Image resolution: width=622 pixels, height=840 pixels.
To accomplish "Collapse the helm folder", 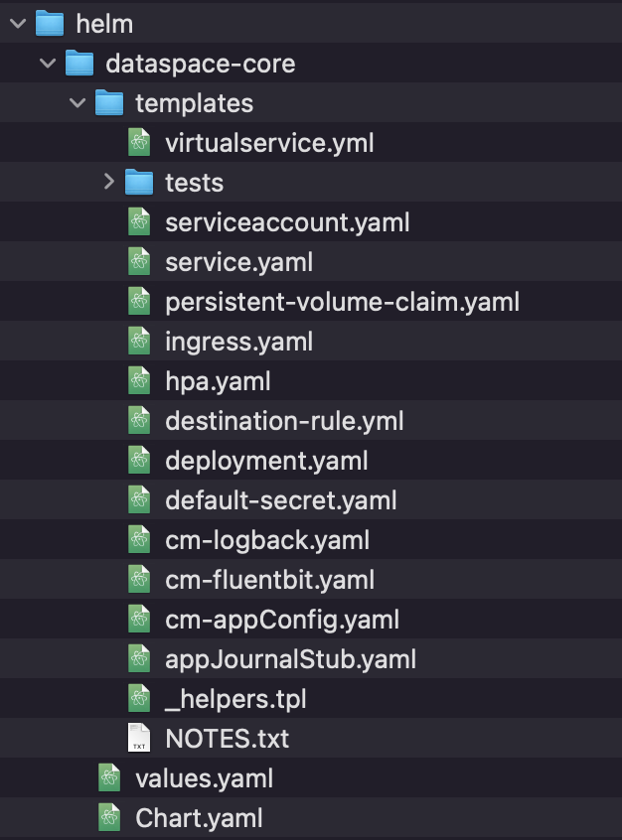I will click(x=17, y=24).
